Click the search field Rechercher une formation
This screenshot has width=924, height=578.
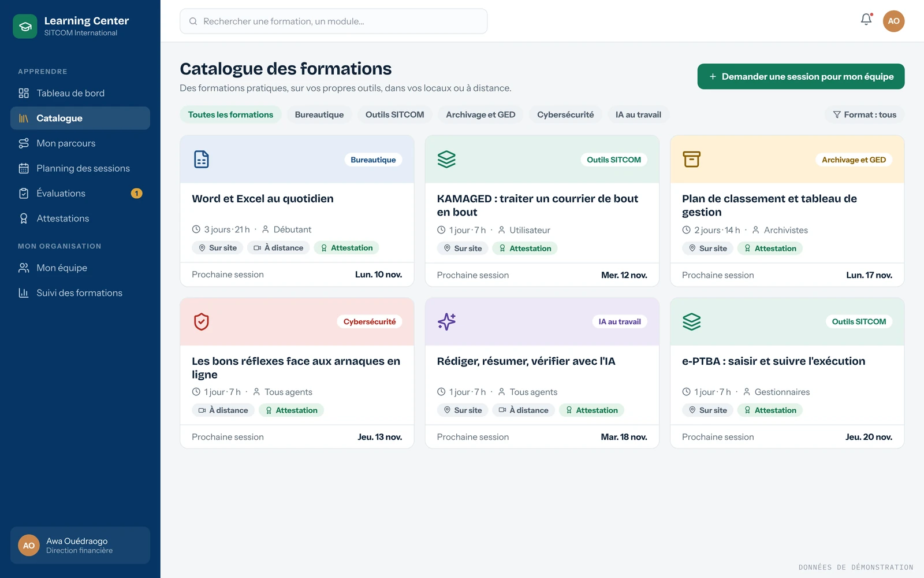point(333,21)
